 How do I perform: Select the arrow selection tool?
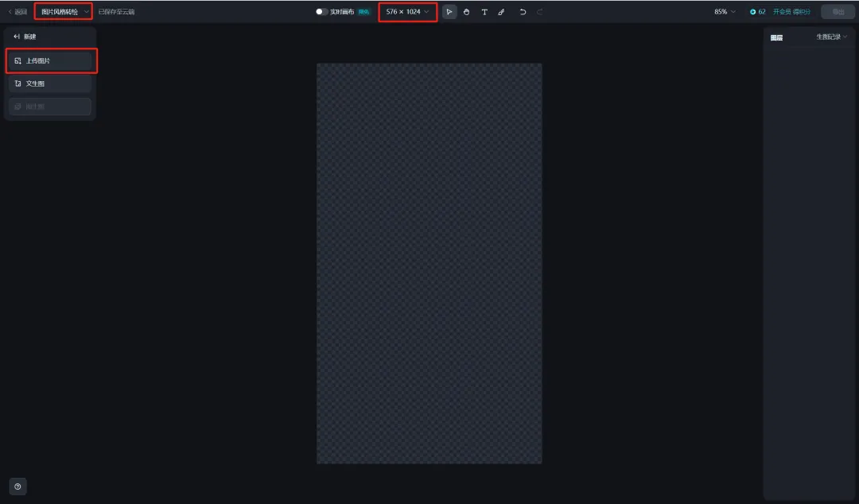click(449, 11)
